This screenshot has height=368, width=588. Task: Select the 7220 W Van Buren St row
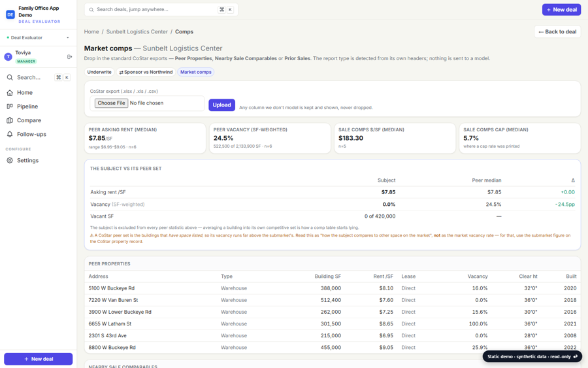333,300
